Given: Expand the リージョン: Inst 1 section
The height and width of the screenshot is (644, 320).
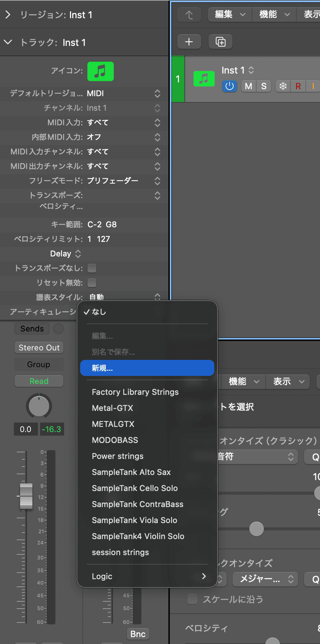Looking at the screenshot, I should [x=8, y=15].
